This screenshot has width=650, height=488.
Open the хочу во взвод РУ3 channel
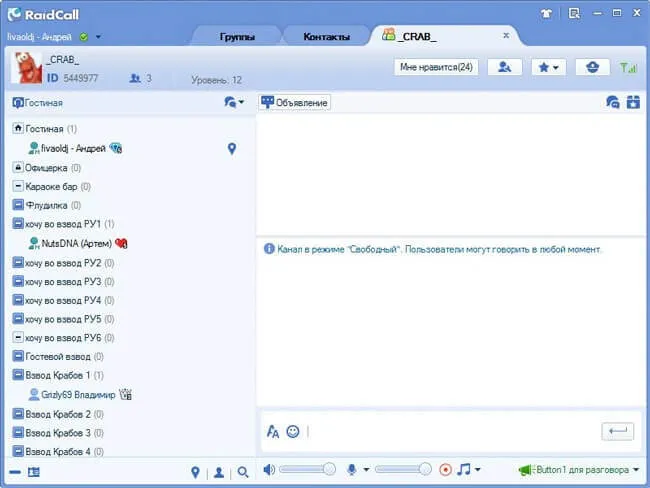coord(63,282)
